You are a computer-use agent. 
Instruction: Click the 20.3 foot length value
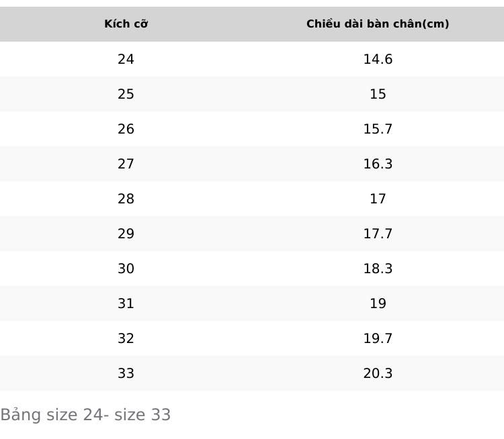point(378,373)
